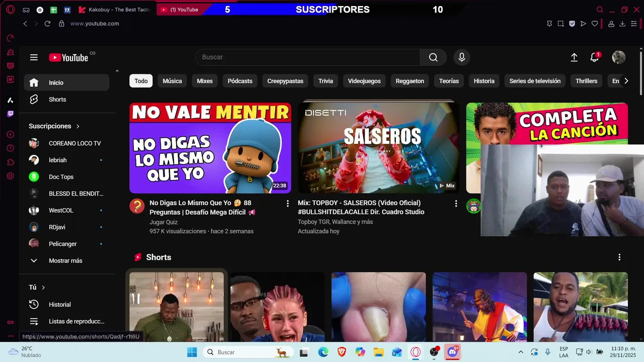Open the COREANO LOCO TV subscription
This screenshot has height=362, width=644.
pyautogui.click(x=66, y=143)
